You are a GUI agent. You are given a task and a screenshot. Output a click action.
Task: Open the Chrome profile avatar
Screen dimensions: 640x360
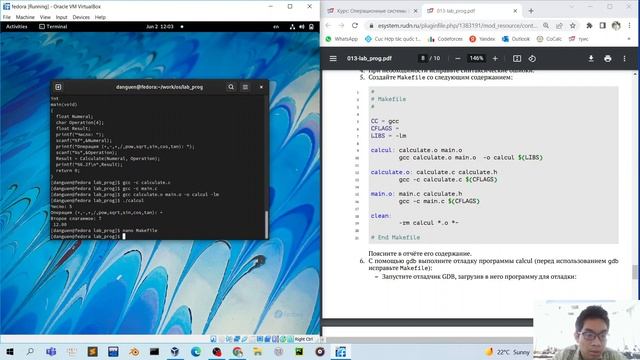coord(616,25)
